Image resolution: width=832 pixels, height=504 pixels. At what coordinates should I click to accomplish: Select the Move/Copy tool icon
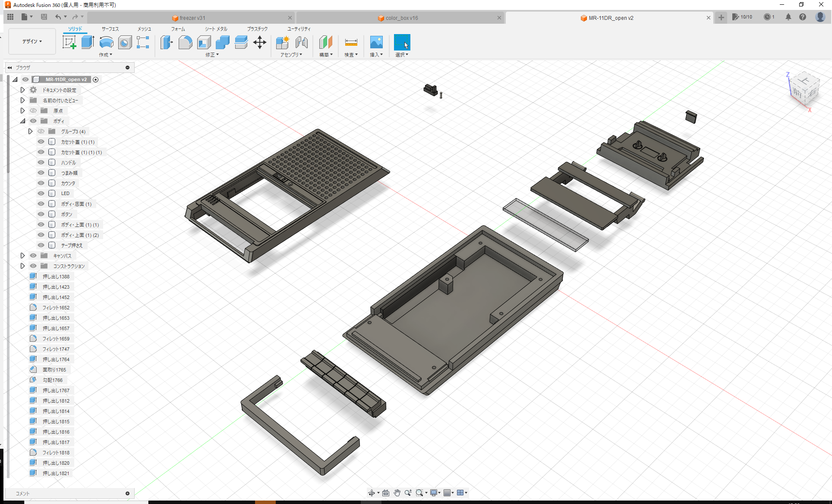(x=260, y=43)
